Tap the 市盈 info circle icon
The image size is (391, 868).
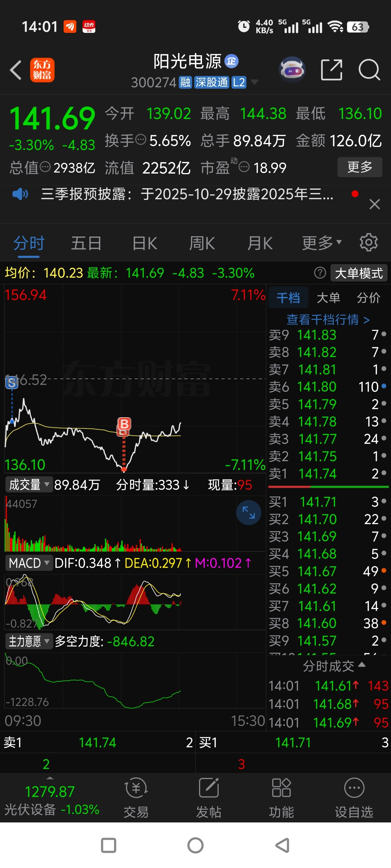point(244,166)
